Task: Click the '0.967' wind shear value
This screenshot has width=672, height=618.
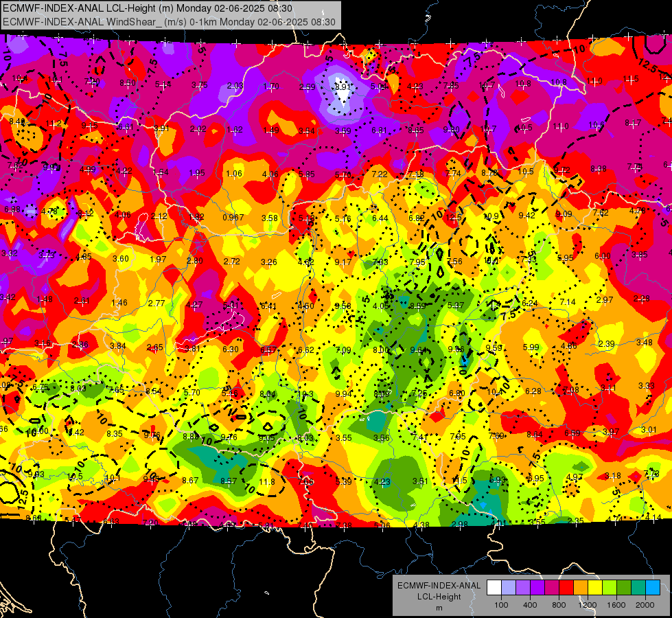Action: 233,218
